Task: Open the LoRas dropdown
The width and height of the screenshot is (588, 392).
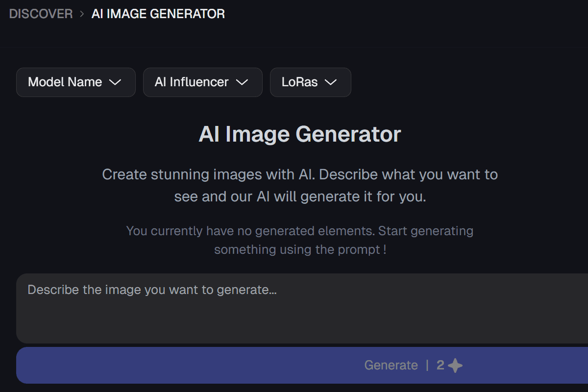Action: tap(311, 82)
